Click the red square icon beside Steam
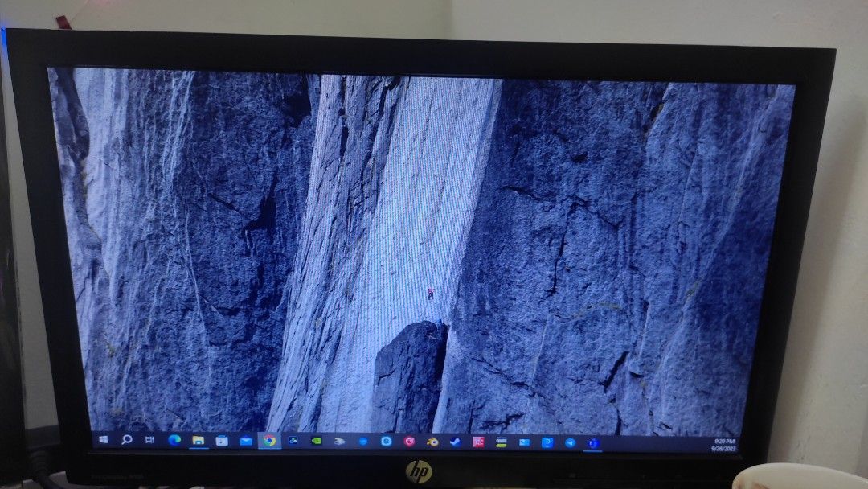 (x=478, y=442)
